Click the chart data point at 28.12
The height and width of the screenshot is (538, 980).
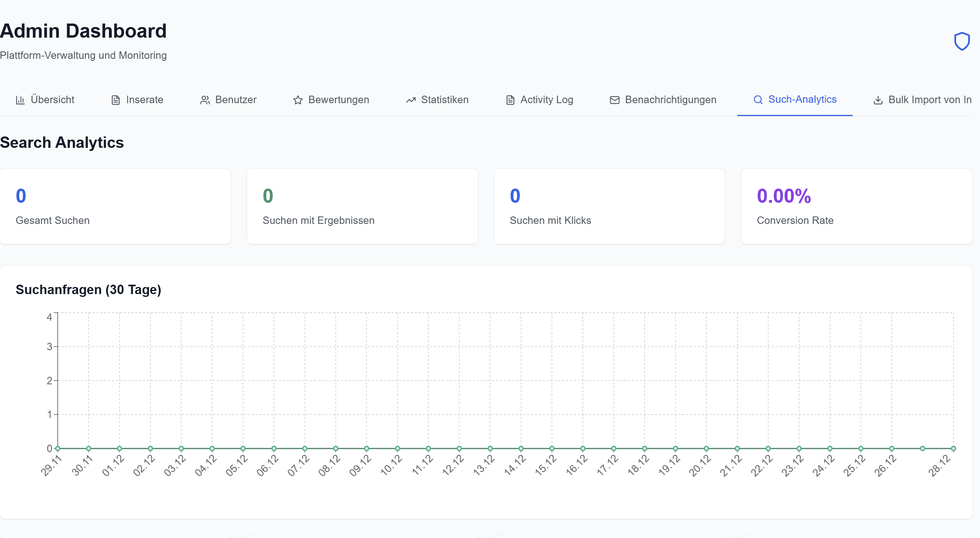pos(953,449)
